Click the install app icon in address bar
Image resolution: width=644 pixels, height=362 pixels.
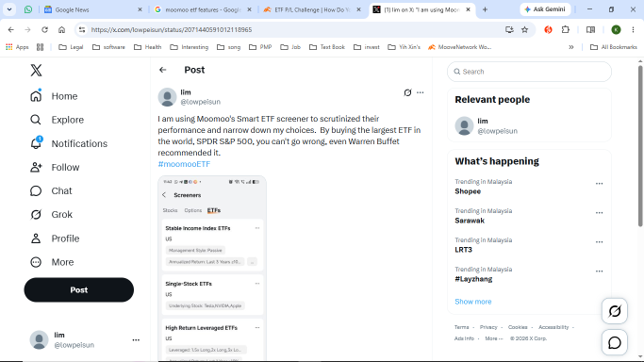[509, 29]
